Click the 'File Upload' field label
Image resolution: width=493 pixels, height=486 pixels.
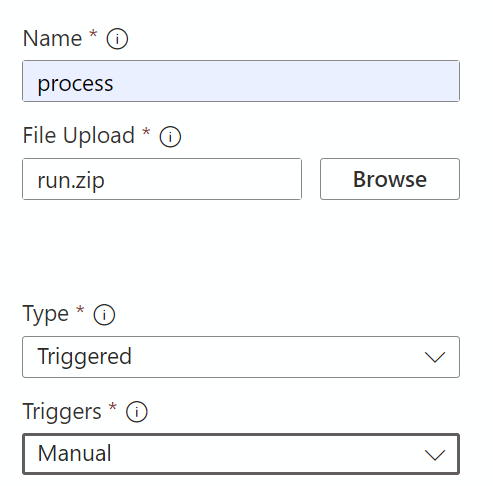point(79,136)
